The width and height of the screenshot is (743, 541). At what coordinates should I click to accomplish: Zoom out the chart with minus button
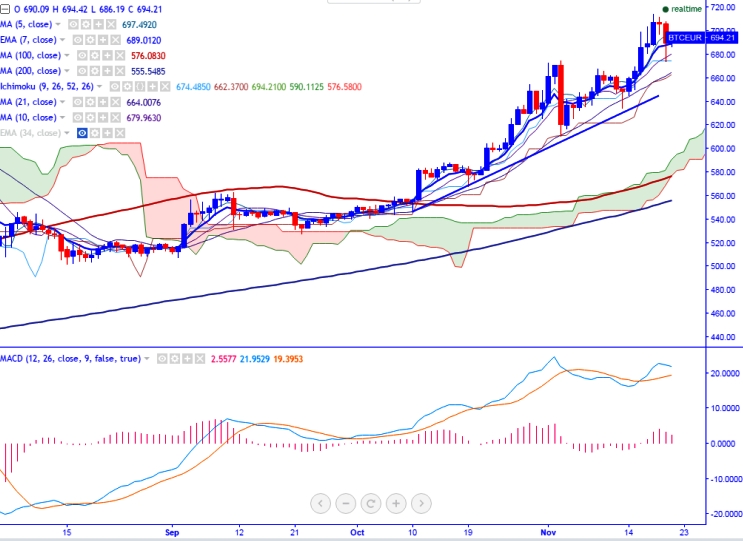click(346, 503)
